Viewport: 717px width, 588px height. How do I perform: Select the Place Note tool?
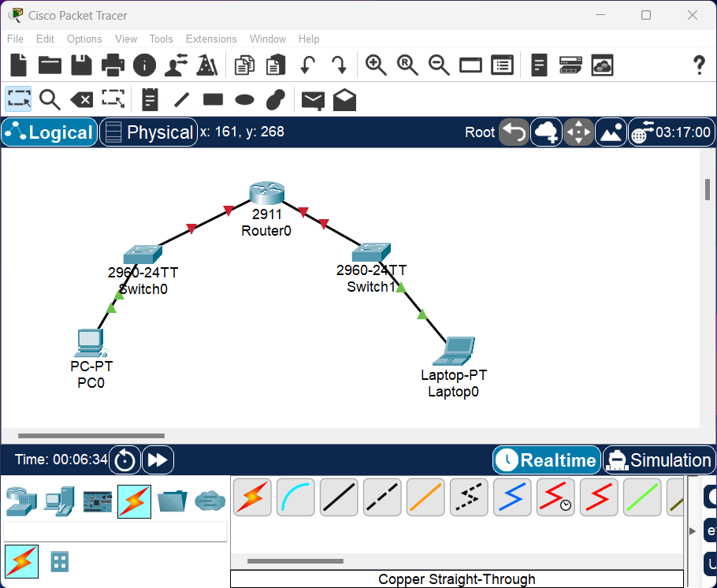pos(149,99)
